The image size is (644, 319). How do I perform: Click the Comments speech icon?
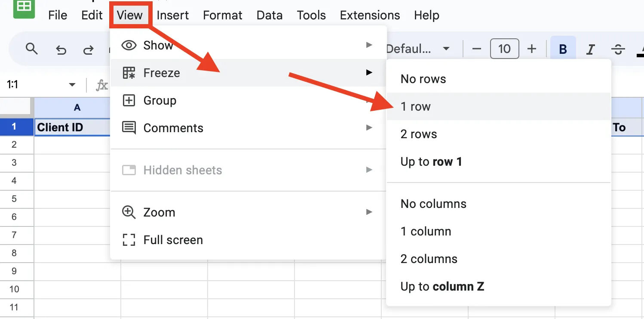[x=129, y=128]
